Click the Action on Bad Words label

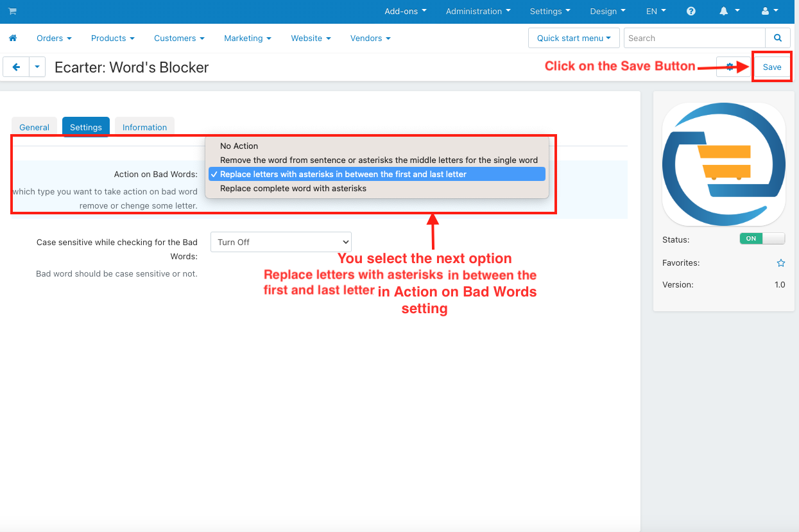pyautogui.click(x=156, y=174)
